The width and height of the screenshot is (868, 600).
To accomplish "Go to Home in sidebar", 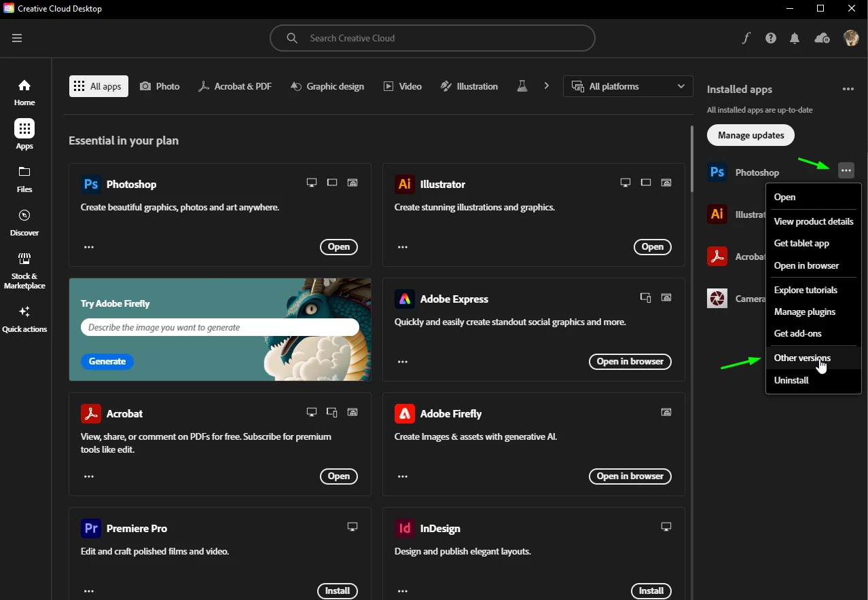I will click(x=24, y=92).
